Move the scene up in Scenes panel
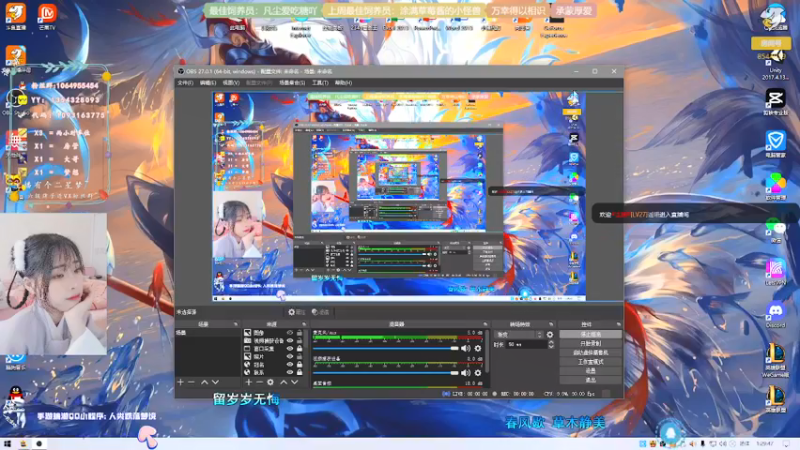 click(x=204, y=382)
